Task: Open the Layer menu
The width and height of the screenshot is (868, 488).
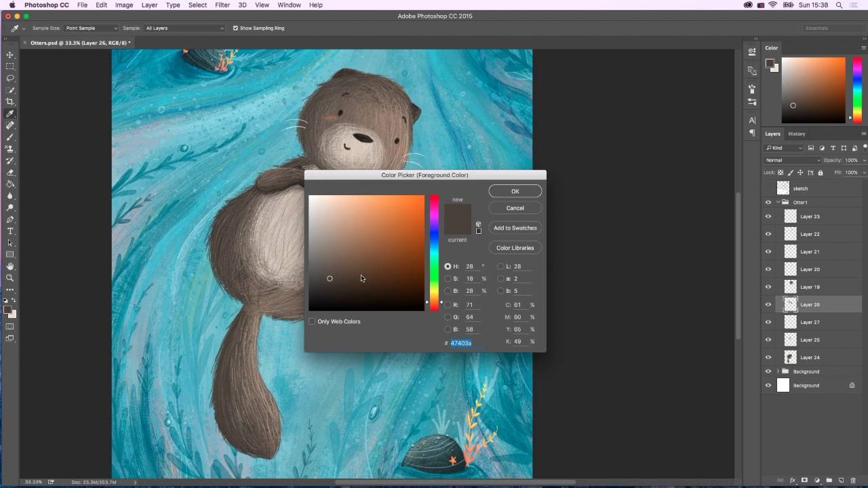Action: point(149,5)
